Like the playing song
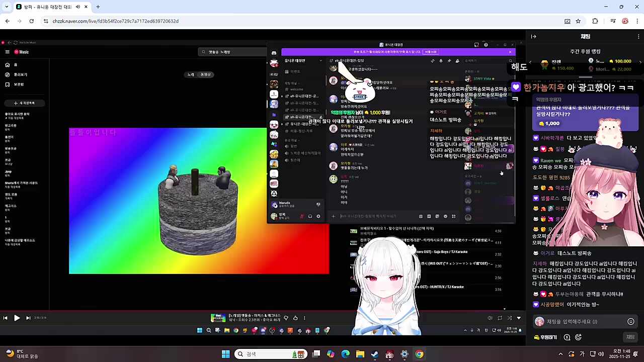Screen dimensions: 644x362 pyautogui.click(x=295, y=318)
